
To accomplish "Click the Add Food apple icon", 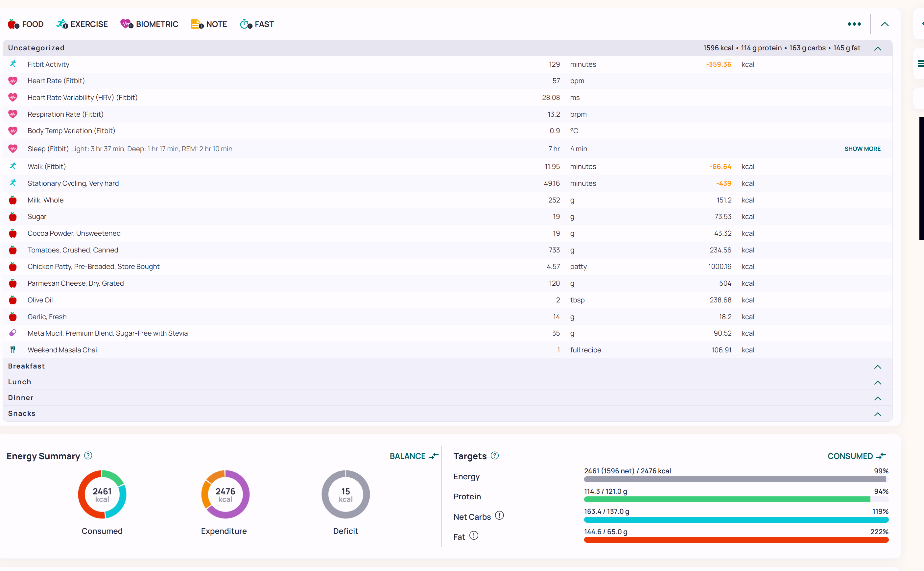I will 13,24.
